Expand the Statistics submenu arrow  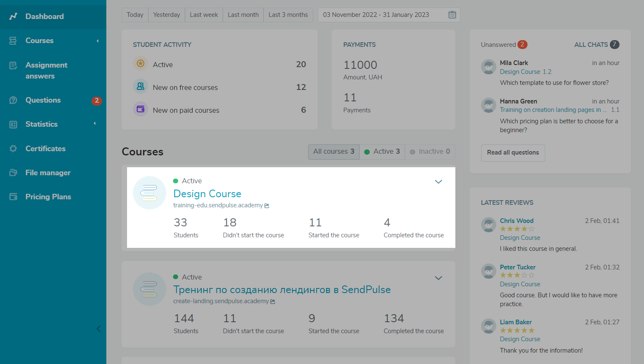point(95,124)
